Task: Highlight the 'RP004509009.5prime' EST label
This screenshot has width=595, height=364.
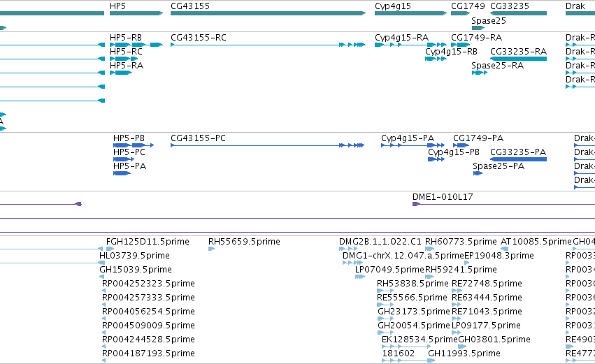Action: pos(148,326)
